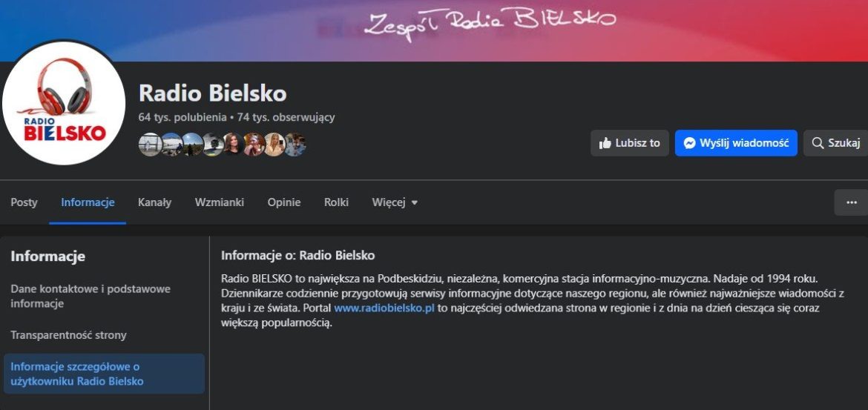Click the last follower avatar in the row
The image size is (868, 410).
(295, 145)
